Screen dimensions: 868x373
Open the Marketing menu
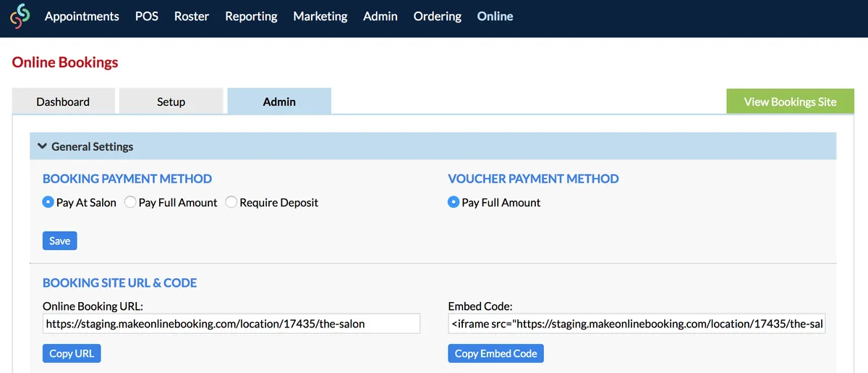320,16
